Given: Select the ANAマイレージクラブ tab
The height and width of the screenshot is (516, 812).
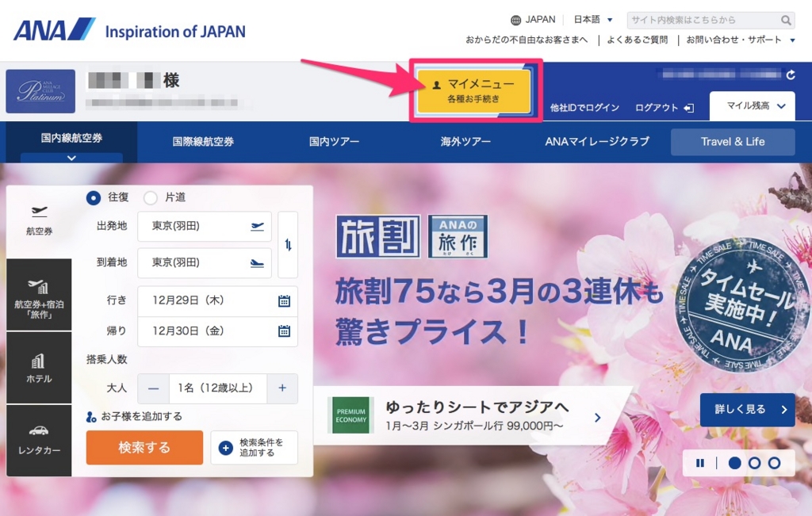Looking at the screenshot, I should [597, 142].
